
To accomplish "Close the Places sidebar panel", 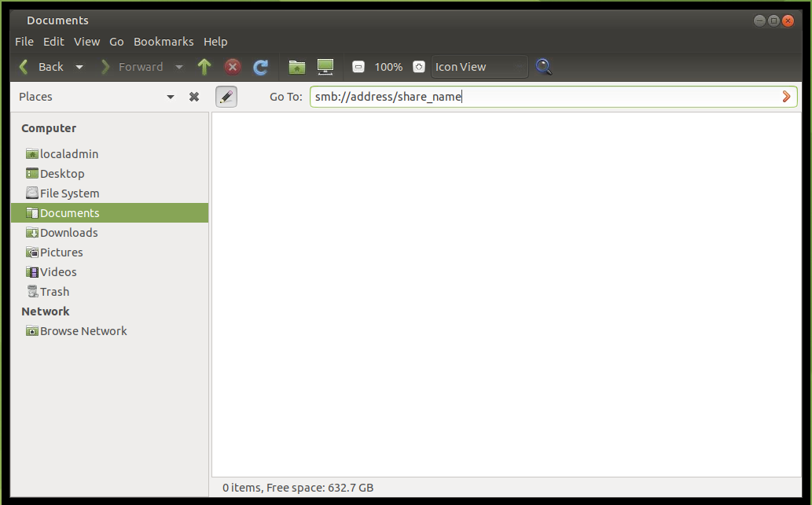I will [194, 97].
